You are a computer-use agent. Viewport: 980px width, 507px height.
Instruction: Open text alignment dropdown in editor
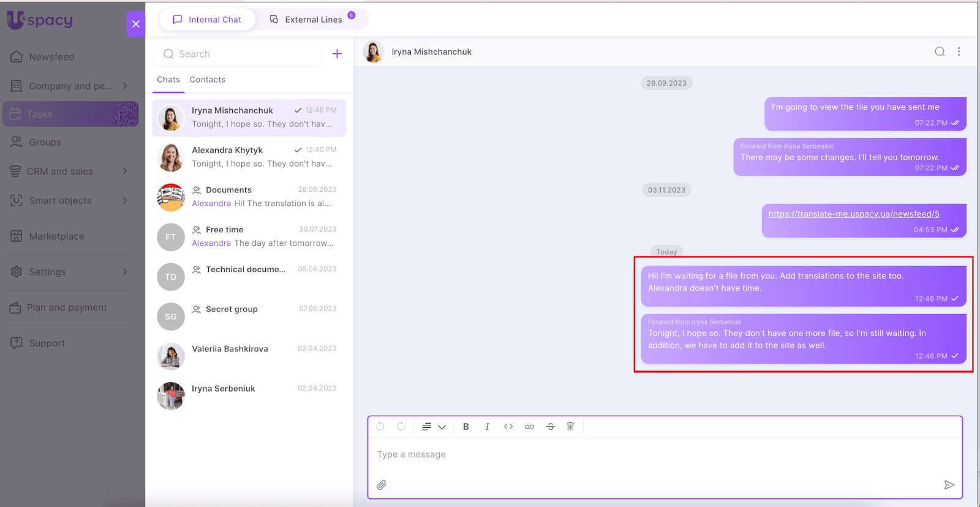point(433,427)
